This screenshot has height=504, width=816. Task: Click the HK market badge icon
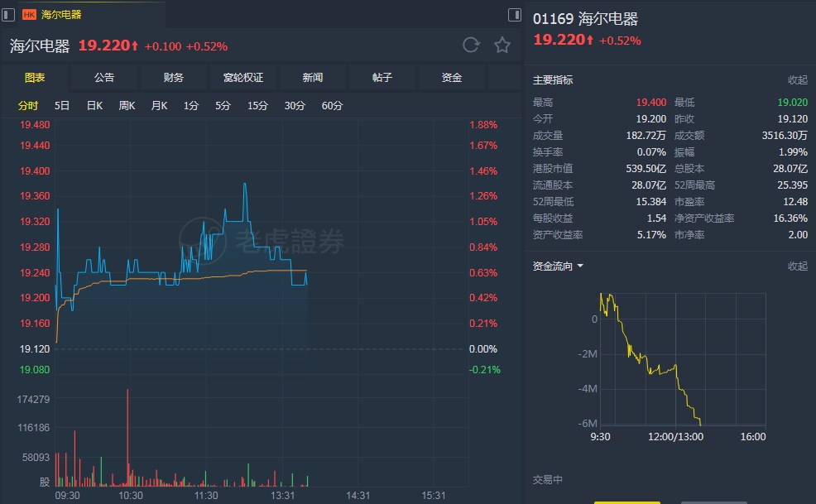(30, 15)
